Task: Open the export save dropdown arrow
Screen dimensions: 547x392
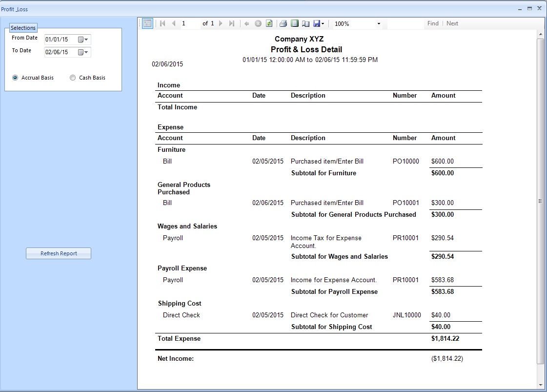Action: [x=323, y=24]
